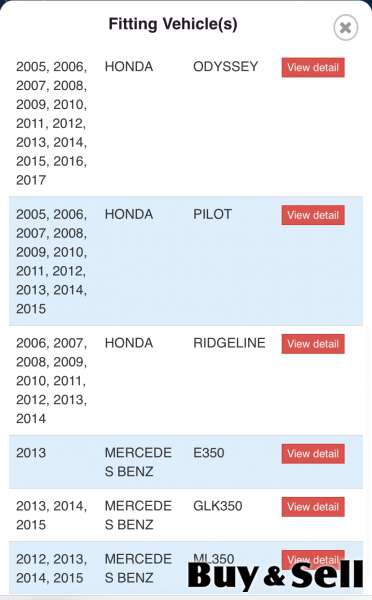The width and height of the screenshot is (372, 600).
Task: View detail for Honda Ridgeline
Action: (x=313, y=344)
